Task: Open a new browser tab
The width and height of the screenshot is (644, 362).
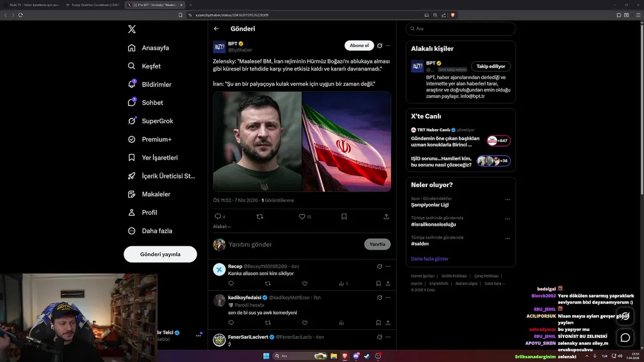Action: (x=191, y=5)
